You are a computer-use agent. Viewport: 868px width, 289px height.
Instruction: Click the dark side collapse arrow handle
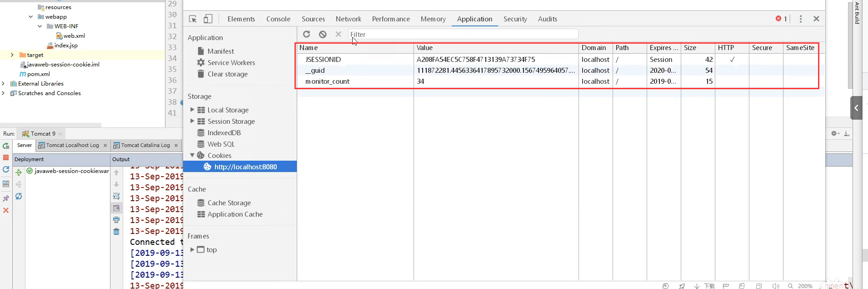(856, 108)
